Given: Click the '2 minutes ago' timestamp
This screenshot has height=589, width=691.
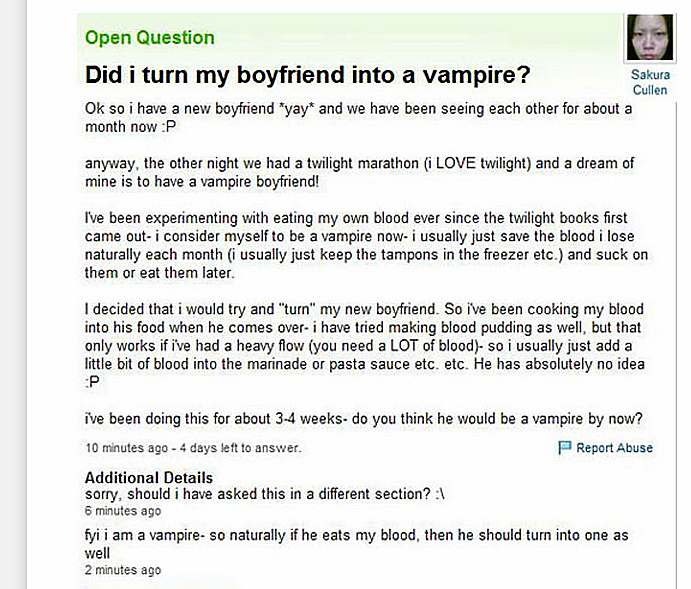Looking at the screenshot, I should pos(123,570).
